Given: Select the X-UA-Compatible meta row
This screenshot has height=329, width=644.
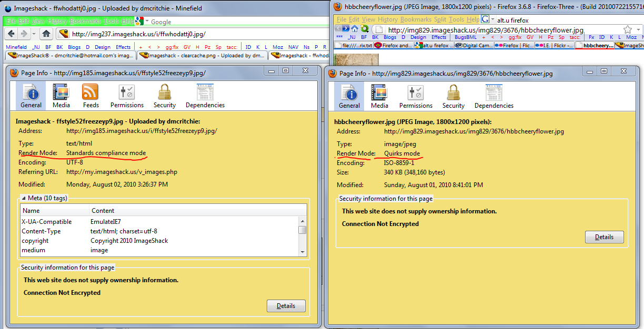Looking at the screenshot, I should [159, 222].
